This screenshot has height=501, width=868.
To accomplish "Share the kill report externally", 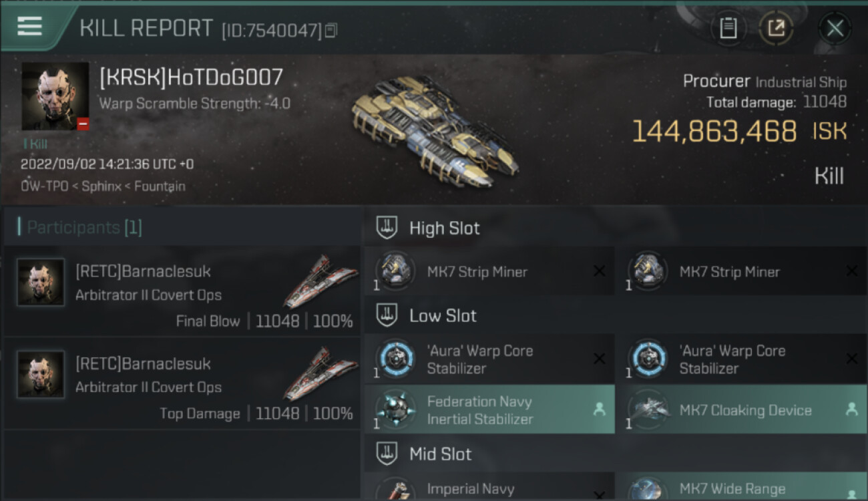I will point(775,29).
